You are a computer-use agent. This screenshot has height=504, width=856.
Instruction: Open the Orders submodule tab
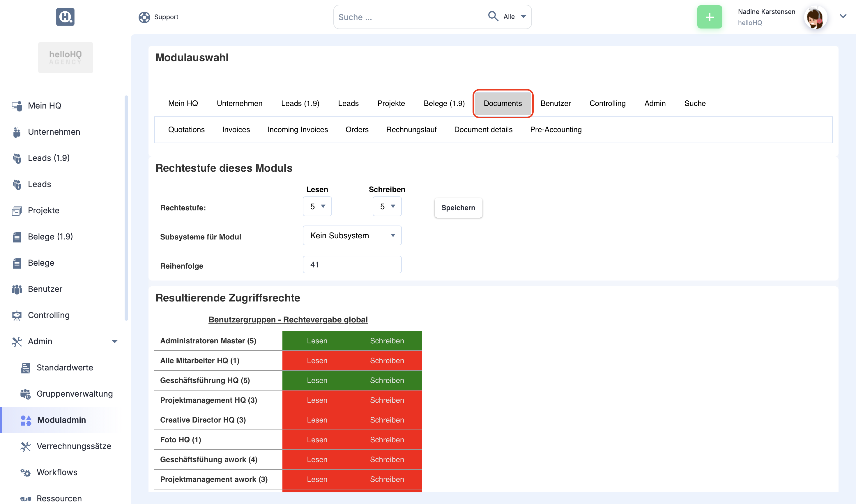357,129
